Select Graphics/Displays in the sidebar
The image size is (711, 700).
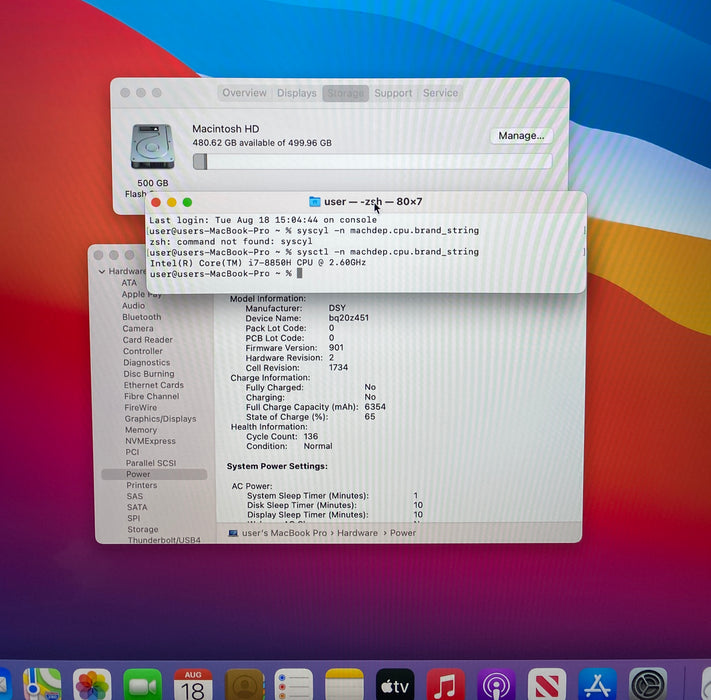coord(161,418)
